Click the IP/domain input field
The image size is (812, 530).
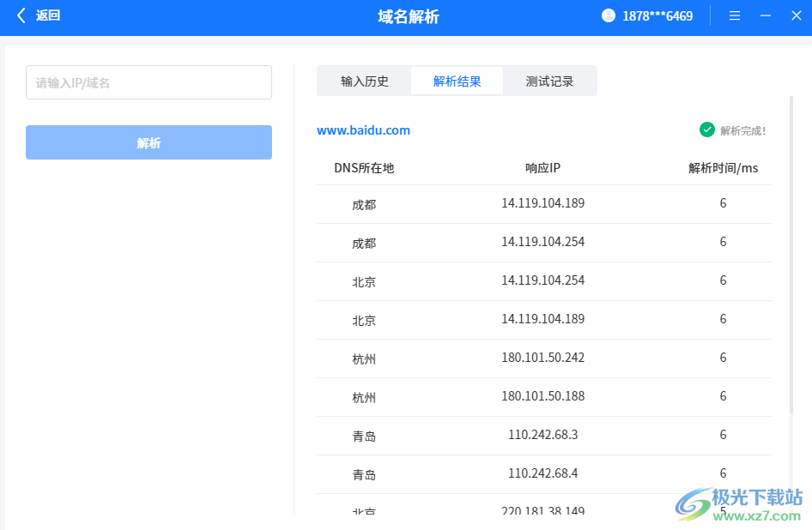pos(148,81)
